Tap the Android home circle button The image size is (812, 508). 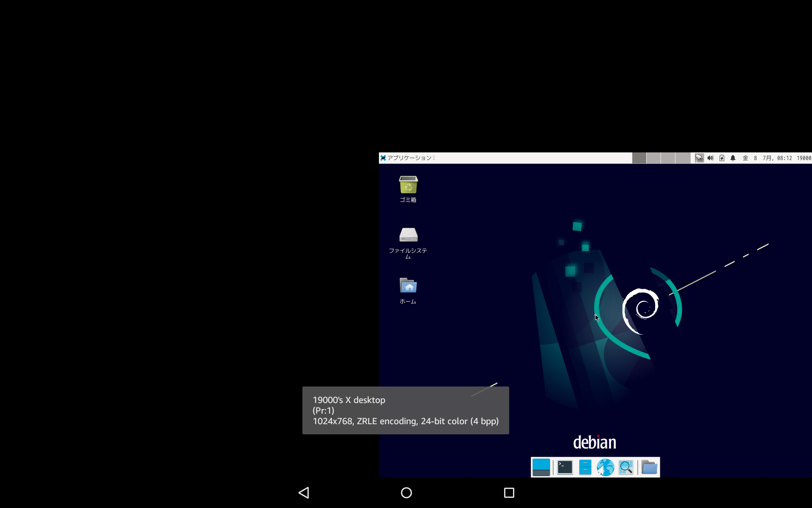click(x=406, y=493)
